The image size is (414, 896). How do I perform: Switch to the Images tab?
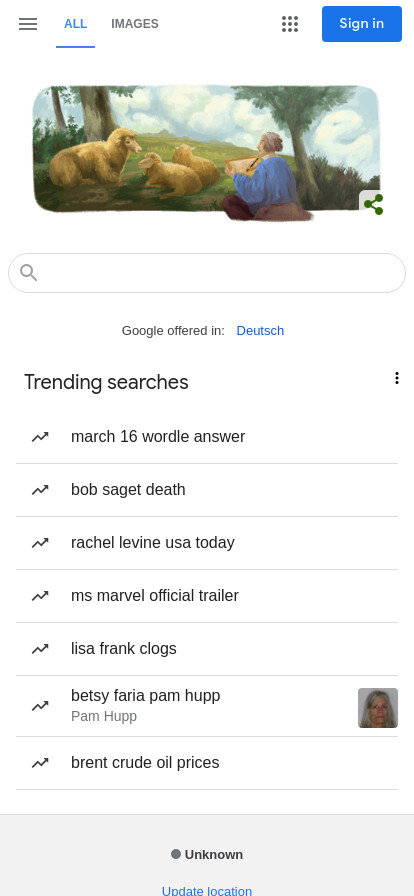point(135,24)
